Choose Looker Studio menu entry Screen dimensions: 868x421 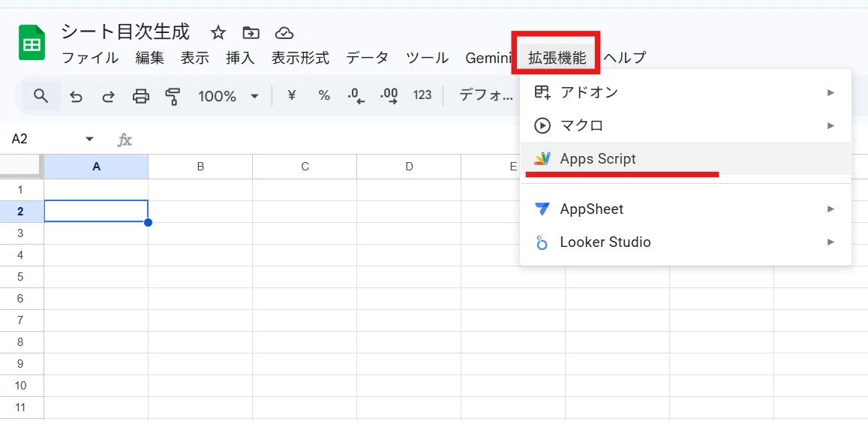click(685, 242)
